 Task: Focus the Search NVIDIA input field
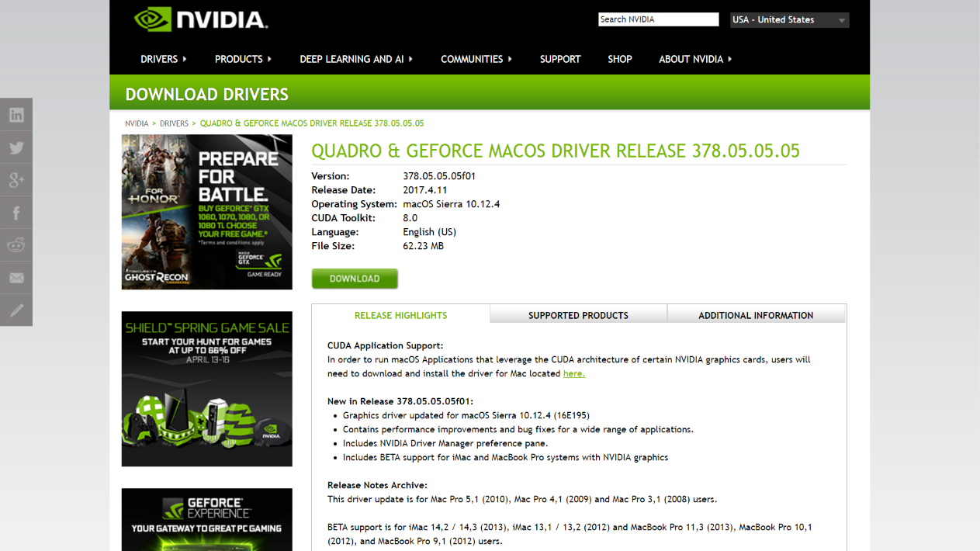[x=658, y=19]
